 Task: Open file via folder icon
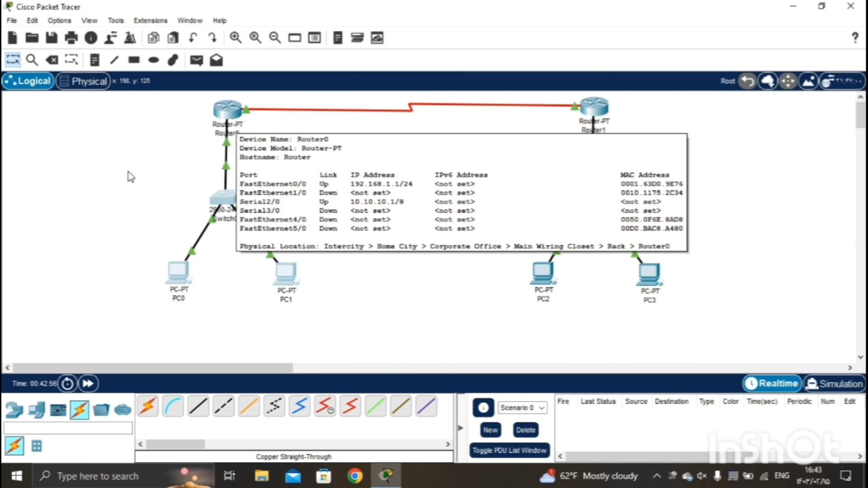32,38
